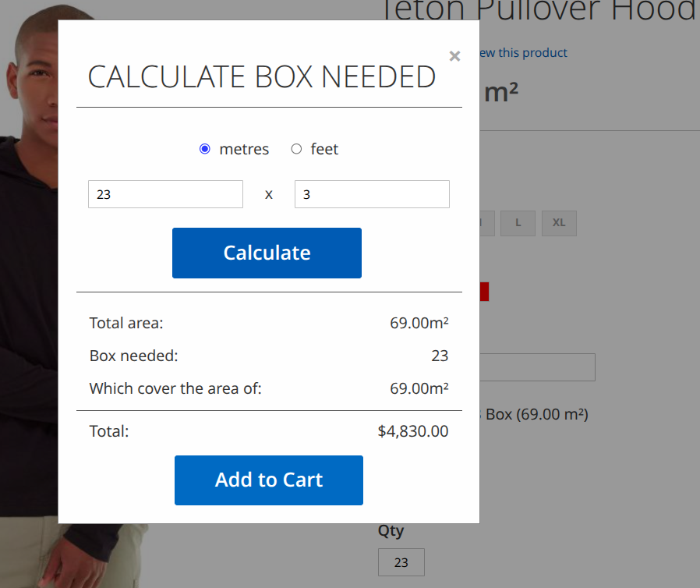The height and width of the screenshot is (588, 700).
Task: Close the Calculate Box Needed dialog
Action: click(454, 56)
